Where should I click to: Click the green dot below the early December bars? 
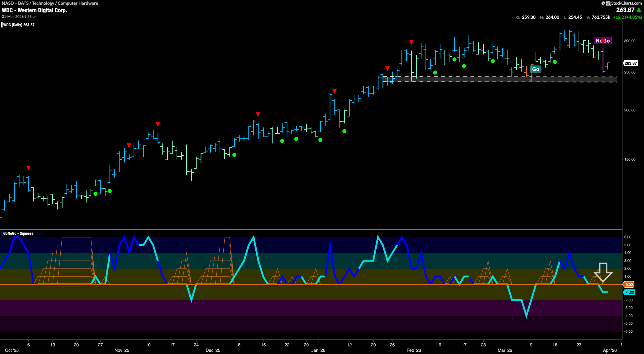point(234,155)
